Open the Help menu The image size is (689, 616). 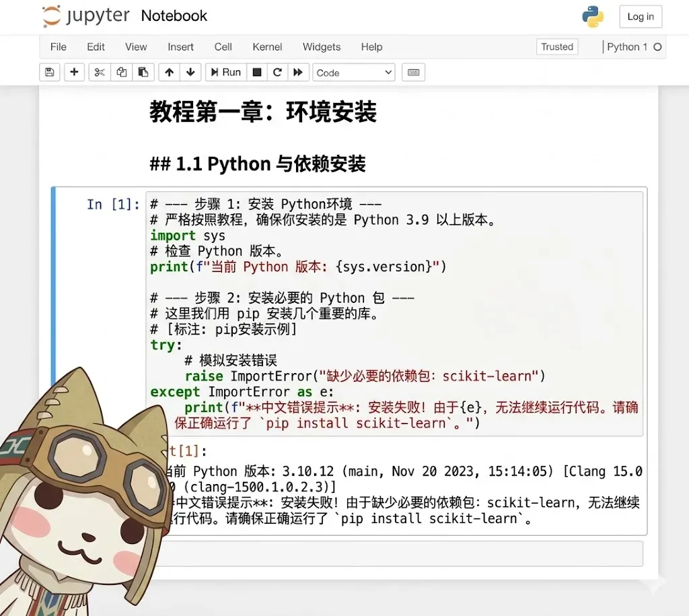point(371,47)
